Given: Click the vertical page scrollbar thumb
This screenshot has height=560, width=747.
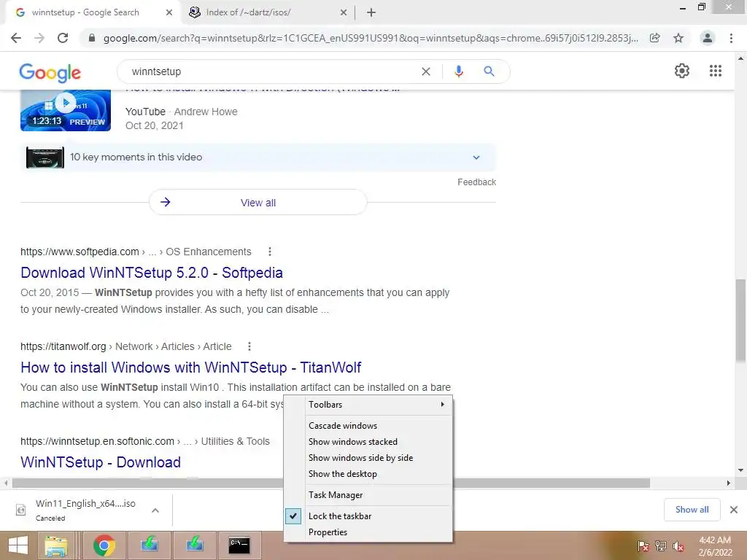Looking at the screenshot, I should [x=740, y=320].
